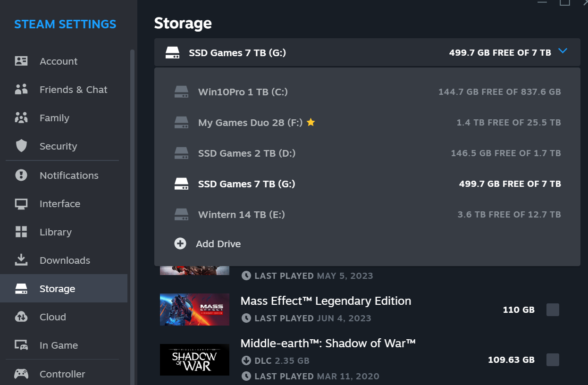Tick the Middle-earth: Shadow of War checkbox
588x385 pixels.
553,360
